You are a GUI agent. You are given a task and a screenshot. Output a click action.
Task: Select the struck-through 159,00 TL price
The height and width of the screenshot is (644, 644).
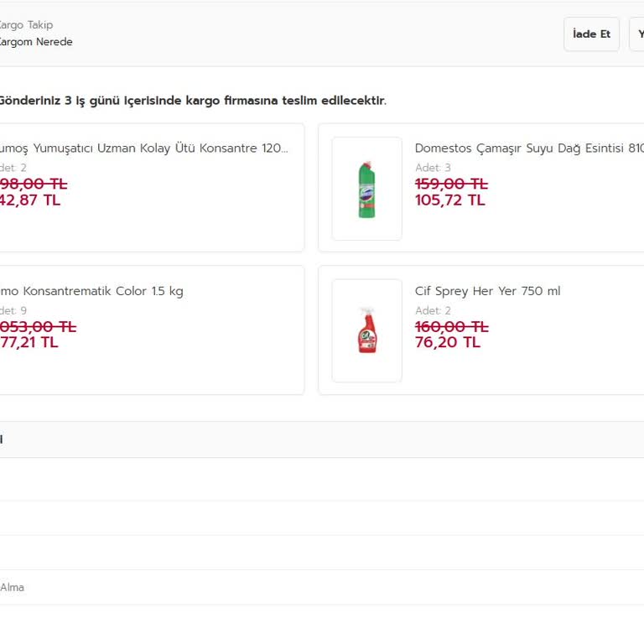[451, 184]
